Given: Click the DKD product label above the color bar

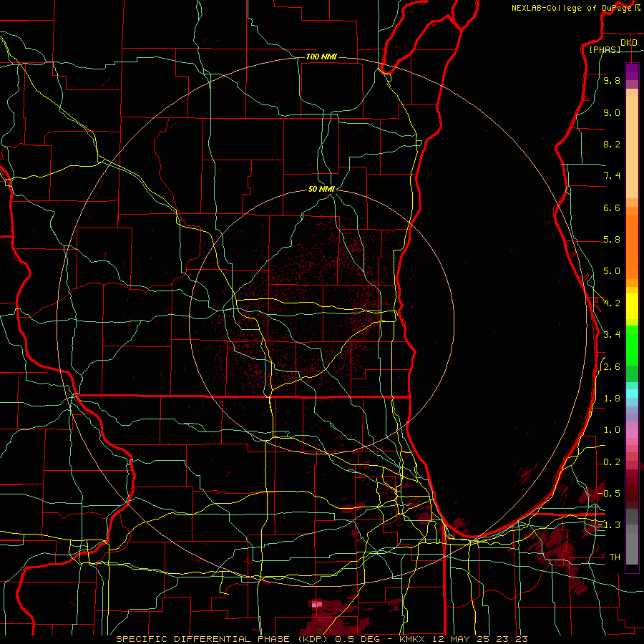Looking at the screenshot, I should (629, 43).
